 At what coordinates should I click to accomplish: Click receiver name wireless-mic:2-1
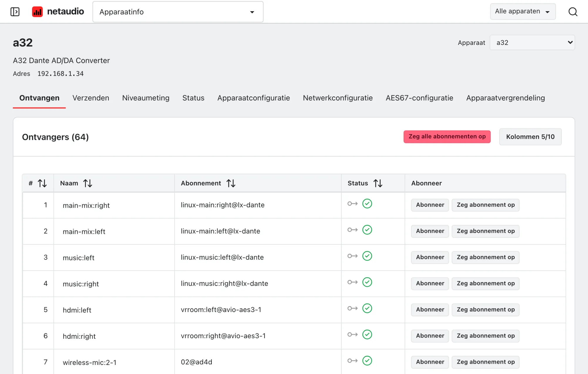(90, 363)
